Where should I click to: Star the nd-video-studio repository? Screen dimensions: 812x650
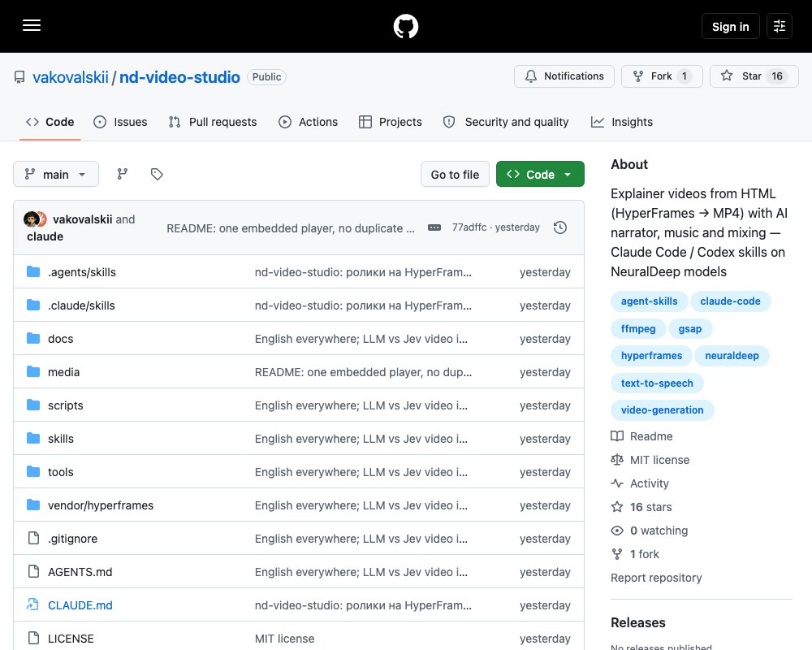754,76
